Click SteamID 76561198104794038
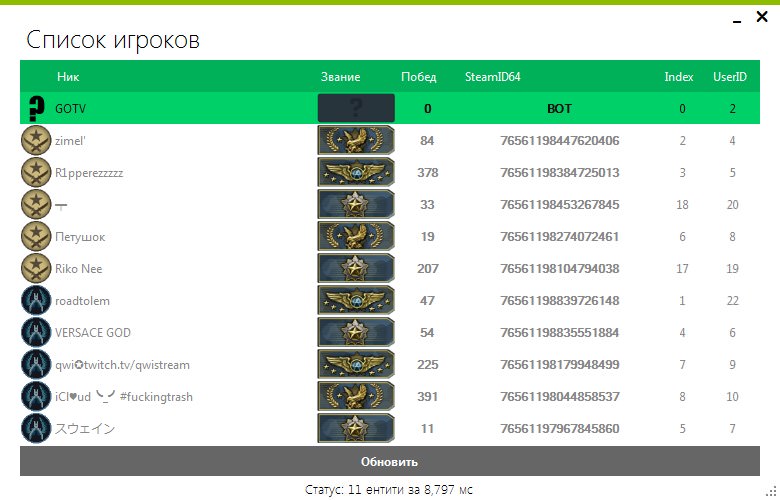The image size is (780, 500). pos(560,269)
